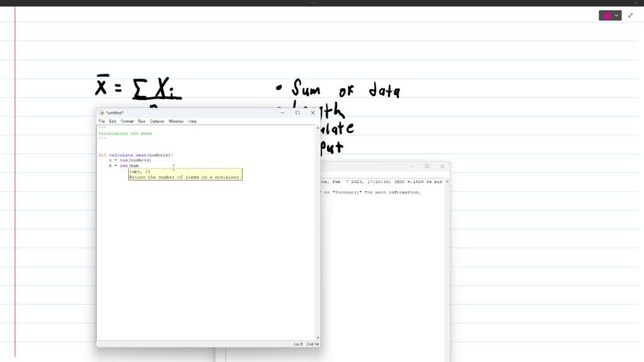The width and height of the screenshot is (644, 362).
Task: Open the File menu in IDLE editor
Action: pyautogui.click(x=101, y=121)
